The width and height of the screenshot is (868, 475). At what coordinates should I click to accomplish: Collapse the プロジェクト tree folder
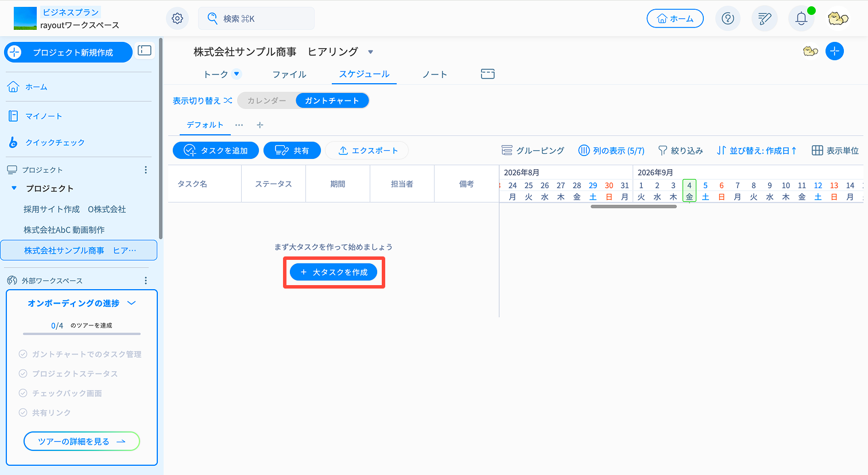point(14,188)
